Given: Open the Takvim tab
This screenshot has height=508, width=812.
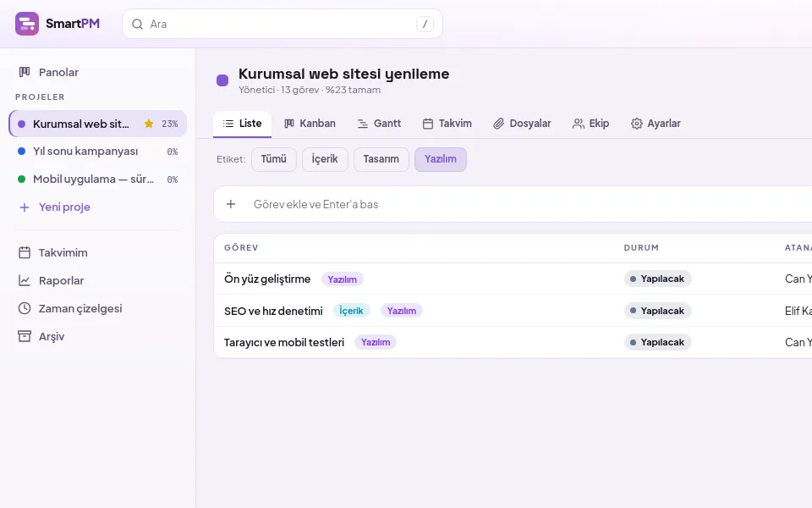Looking at the screenshot, I should click(x=447, y=124).
